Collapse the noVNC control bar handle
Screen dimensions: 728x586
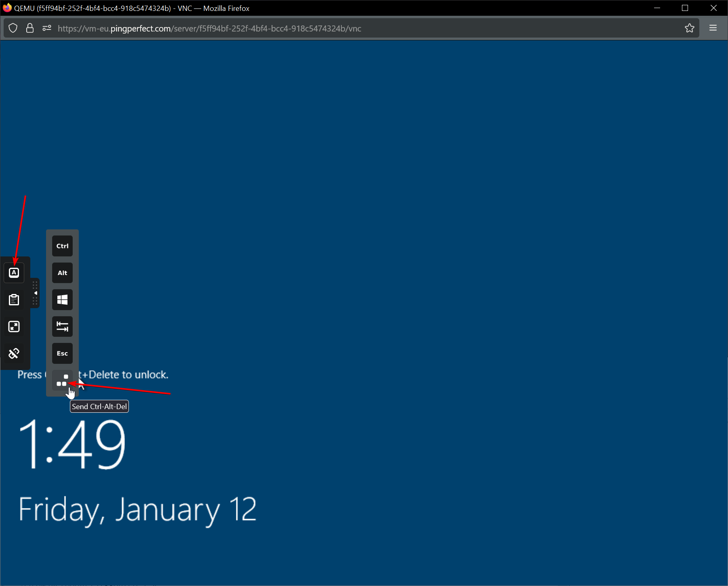(x=35, y=293)
